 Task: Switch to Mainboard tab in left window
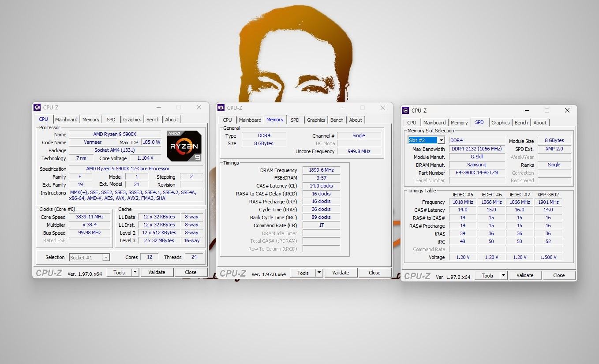point(66,120)
